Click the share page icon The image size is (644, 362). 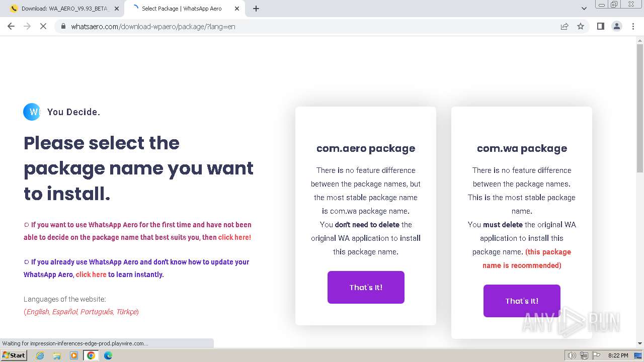(x=565, y=26)
